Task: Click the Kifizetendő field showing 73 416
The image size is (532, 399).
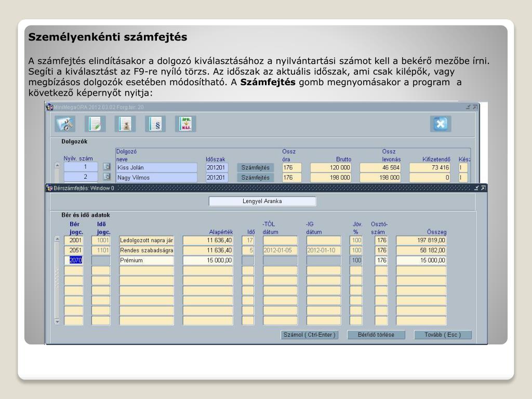Action: [x=430, y=168]
